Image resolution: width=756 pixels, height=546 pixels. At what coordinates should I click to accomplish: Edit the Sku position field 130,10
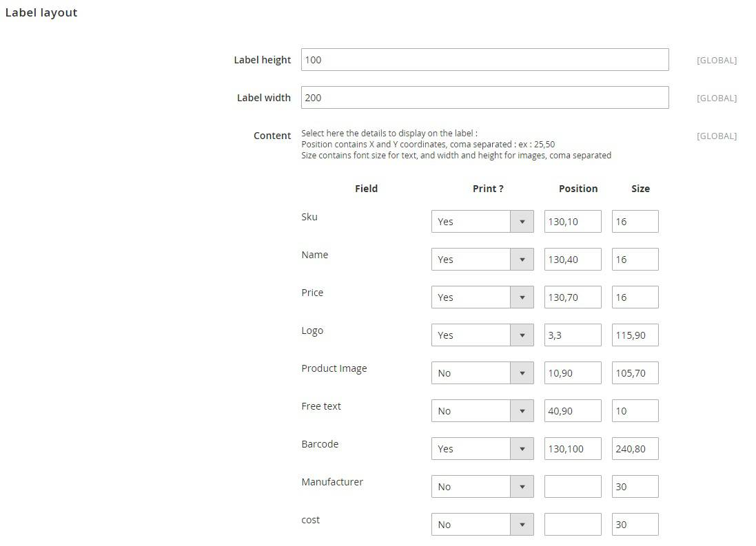pyautogui.click(x=573, y=221)
